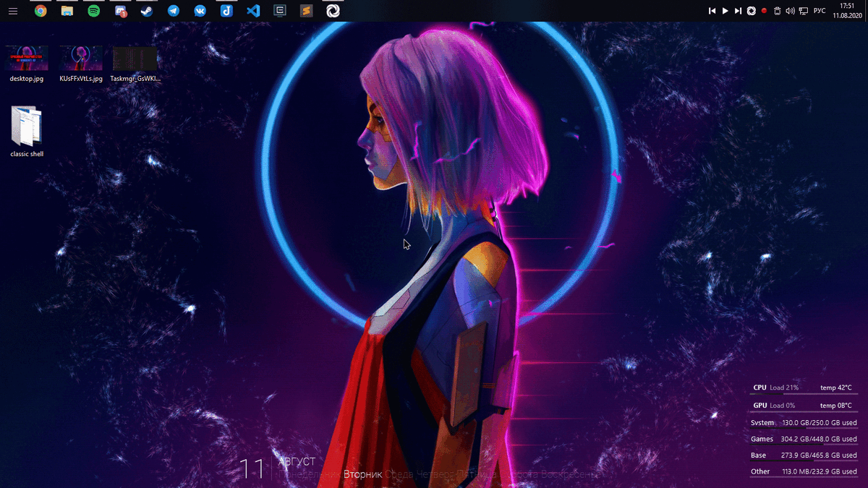
Task: Launch Visual Studio Code from the taskbar
Action: pyautogui.click(x=253, y=11)
